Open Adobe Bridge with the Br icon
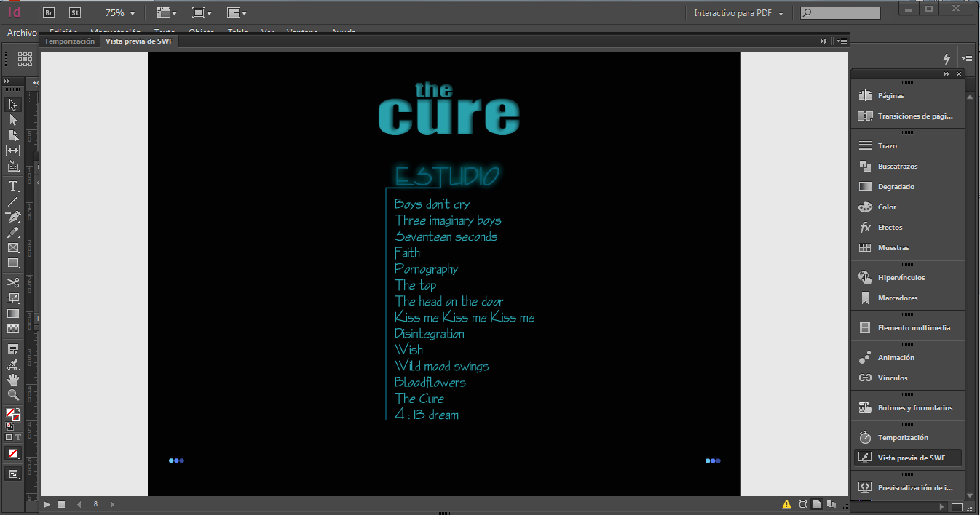980x515 pixels. pos(49,12)
